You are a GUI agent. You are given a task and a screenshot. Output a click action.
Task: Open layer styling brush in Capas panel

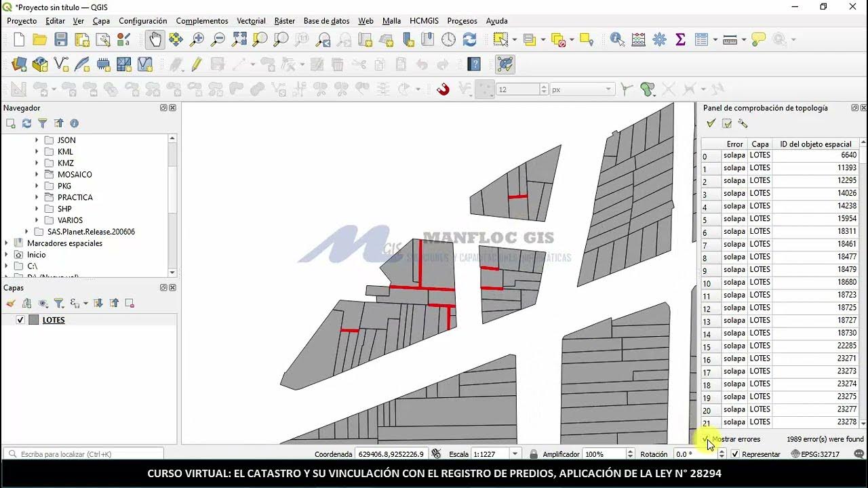[11, 303]
